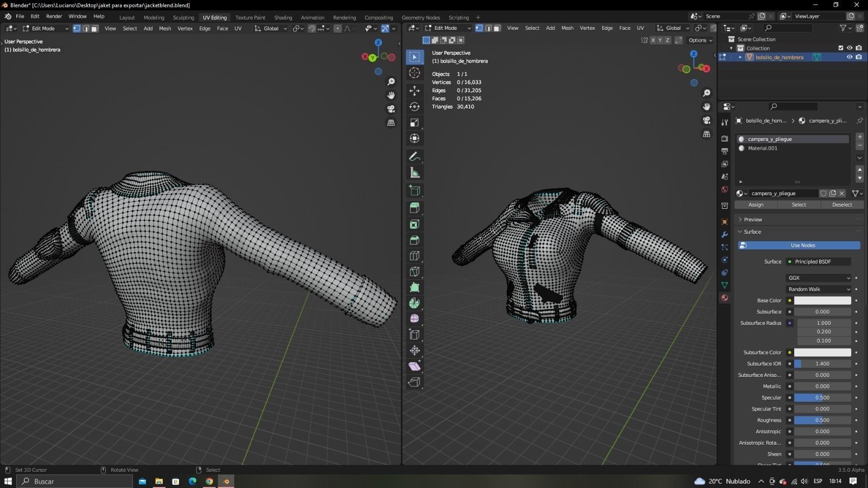Open the Options dropdown in right viewport

[700, 40]
